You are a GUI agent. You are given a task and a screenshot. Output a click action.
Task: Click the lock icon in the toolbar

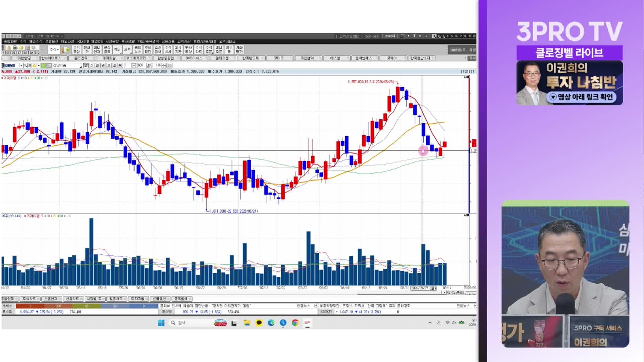pos(9,47)
